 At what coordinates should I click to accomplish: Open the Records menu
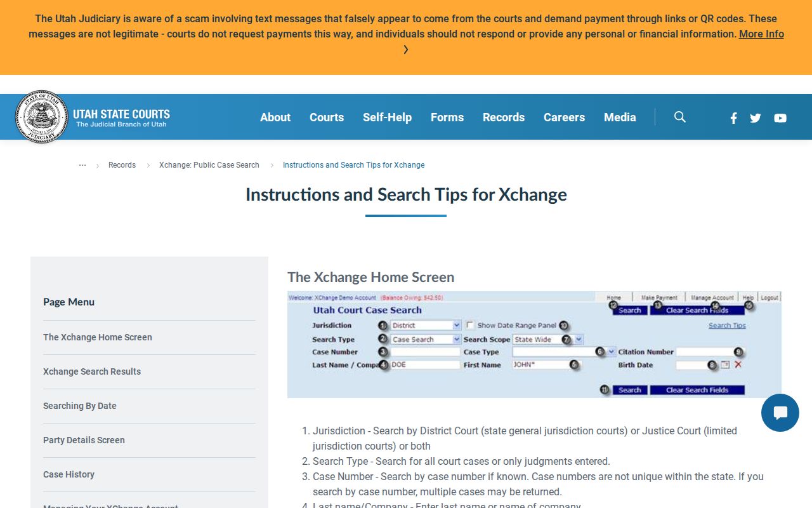(x=504, y=117)
